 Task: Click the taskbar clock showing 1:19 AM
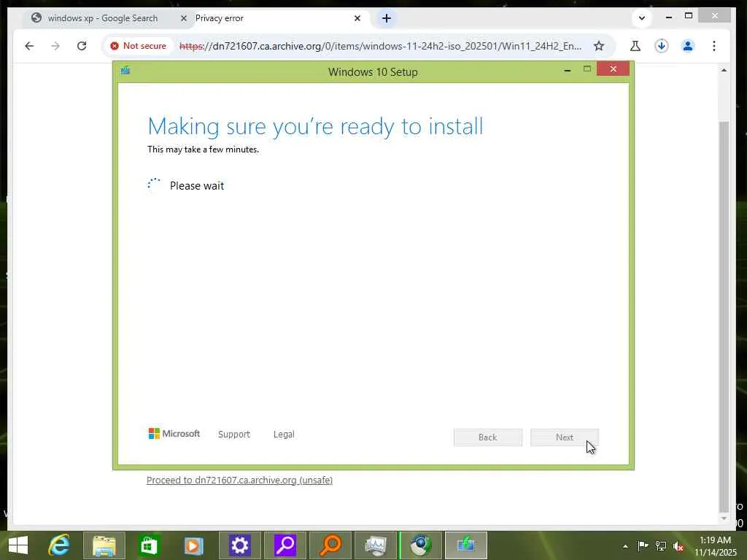[x=715, y=546]
